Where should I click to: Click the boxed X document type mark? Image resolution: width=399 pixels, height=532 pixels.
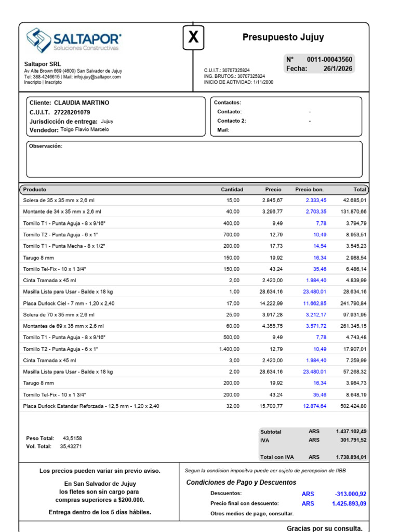click(193, 37)
